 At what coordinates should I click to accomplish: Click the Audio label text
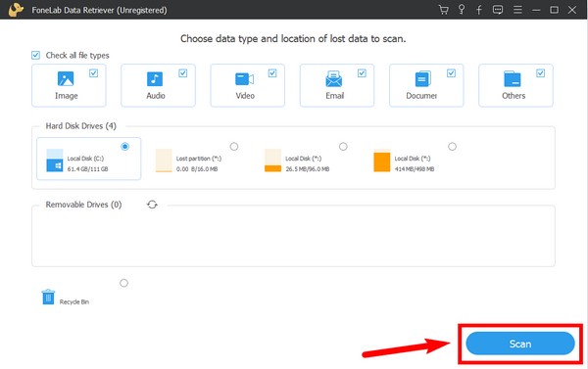(x=156, y=96)
